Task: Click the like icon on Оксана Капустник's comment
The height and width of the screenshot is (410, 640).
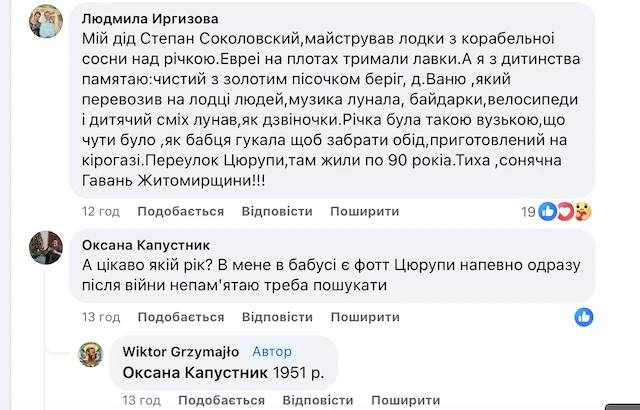Action: (x=584, y=317)
